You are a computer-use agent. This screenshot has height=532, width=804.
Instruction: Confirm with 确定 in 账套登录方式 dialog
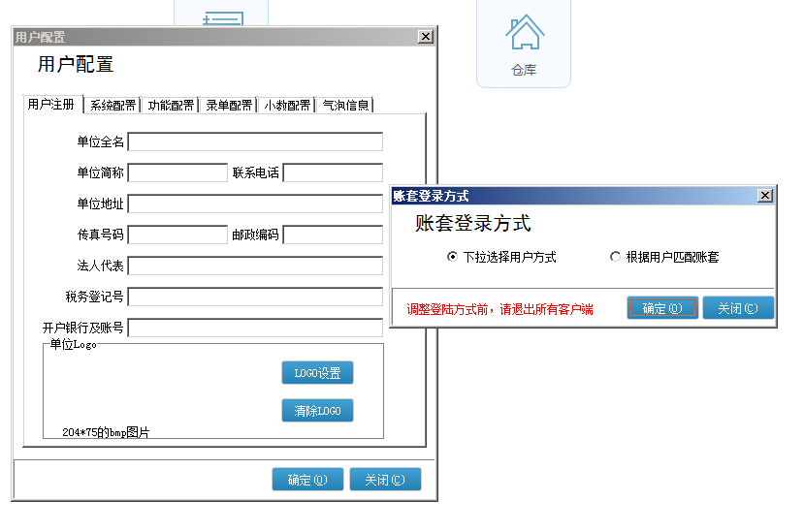[x=662, y=308]
